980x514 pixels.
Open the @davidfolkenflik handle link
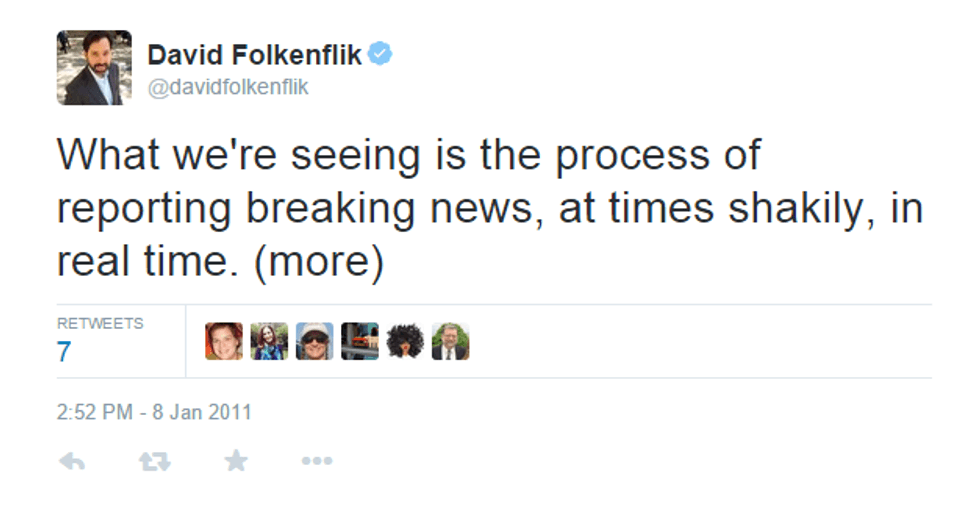(x=228, y=87)
